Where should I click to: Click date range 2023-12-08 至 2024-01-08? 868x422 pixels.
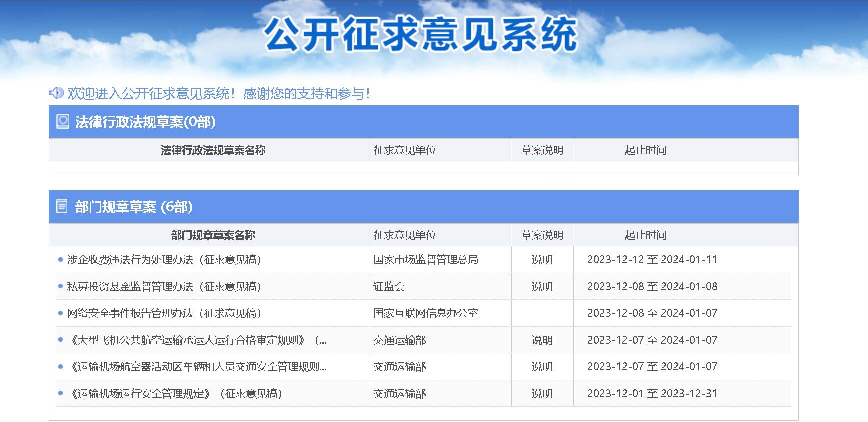(x=652, y=287)
